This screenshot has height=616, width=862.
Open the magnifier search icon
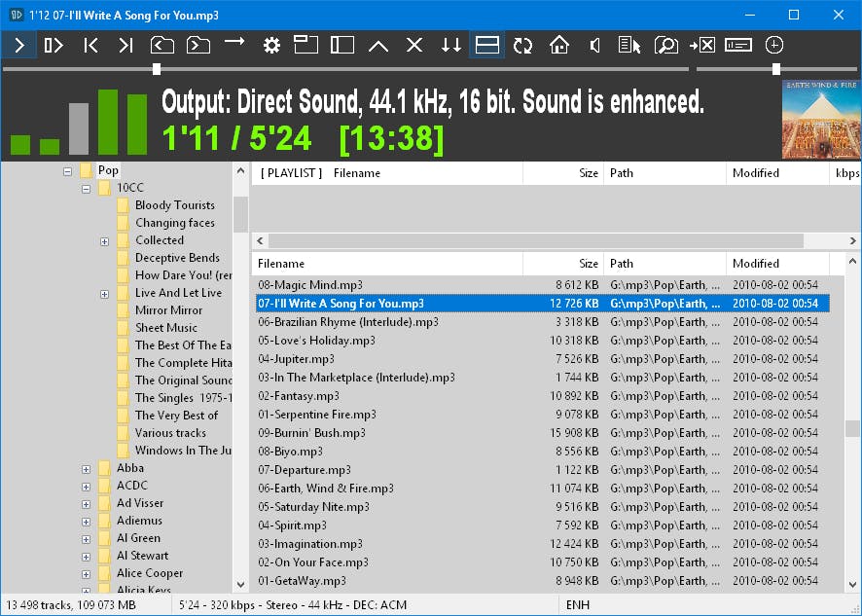coord(665,45)
